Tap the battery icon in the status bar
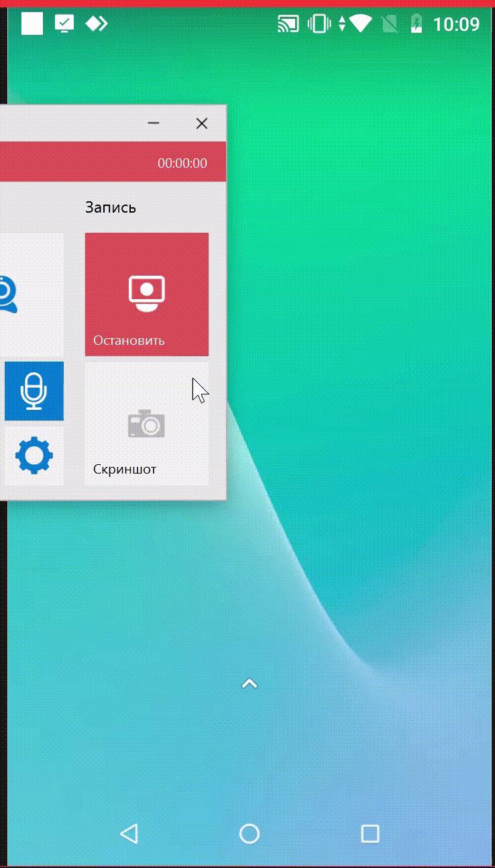This screenshot has height=868, width=495. [417, 25]
